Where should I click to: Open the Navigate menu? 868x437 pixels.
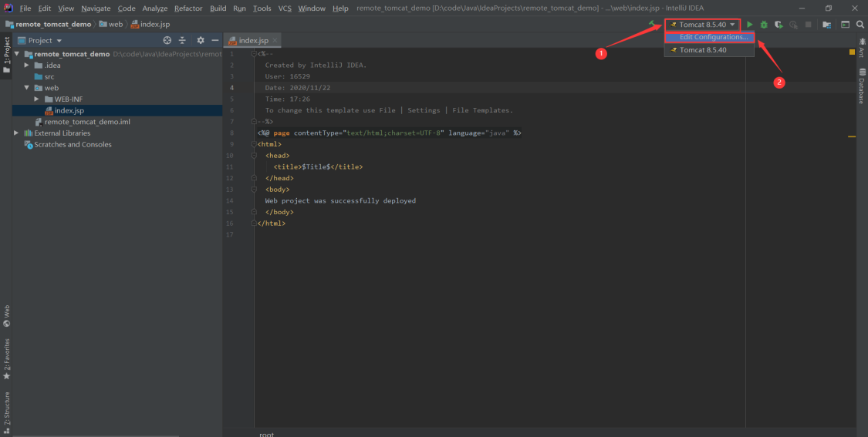click(96, 8)
